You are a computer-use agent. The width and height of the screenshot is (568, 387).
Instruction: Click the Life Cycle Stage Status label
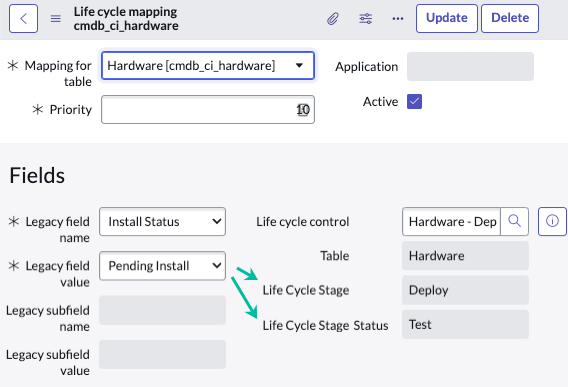pyautogui.click(x=325, y=325)
